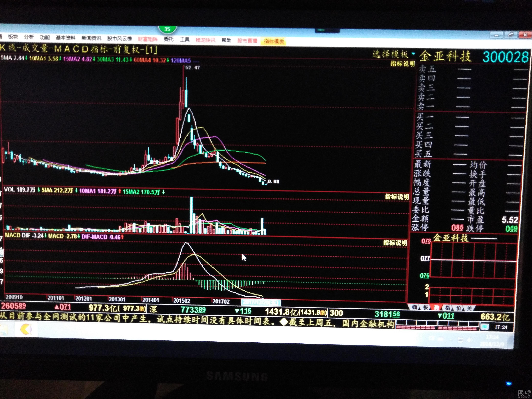532x399 pixels.
Task: Open the yellow taskbar app icon
Action: click(26, 329)
